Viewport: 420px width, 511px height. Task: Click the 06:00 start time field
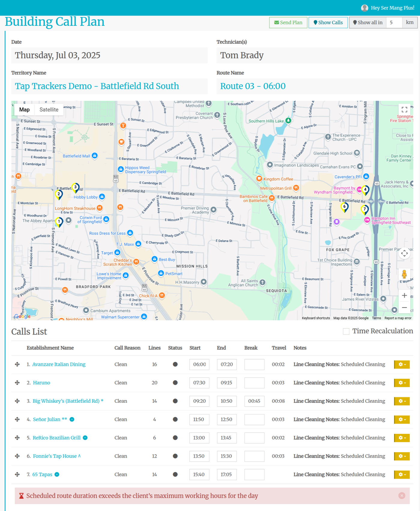(199, 364)
